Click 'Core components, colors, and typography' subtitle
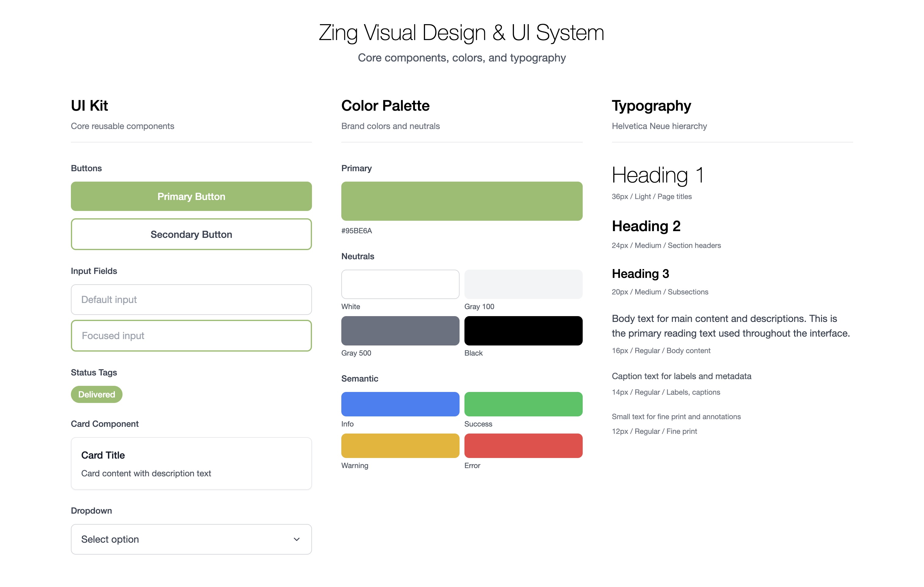Image resolution: width=924 pixels, height=587 pixels. click(462, 57)
